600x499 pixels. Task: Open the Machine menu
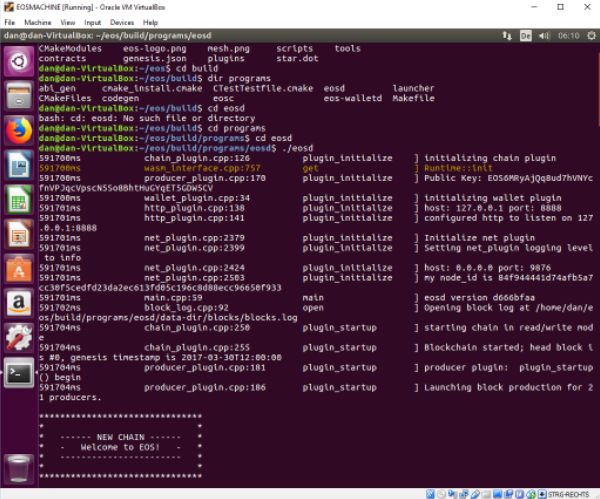coord(38,22)
